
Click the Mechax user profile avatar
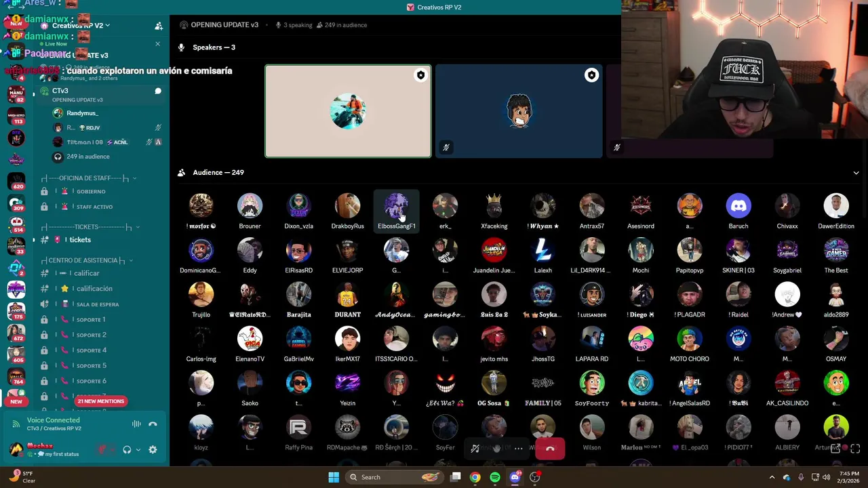click(16, 449)
